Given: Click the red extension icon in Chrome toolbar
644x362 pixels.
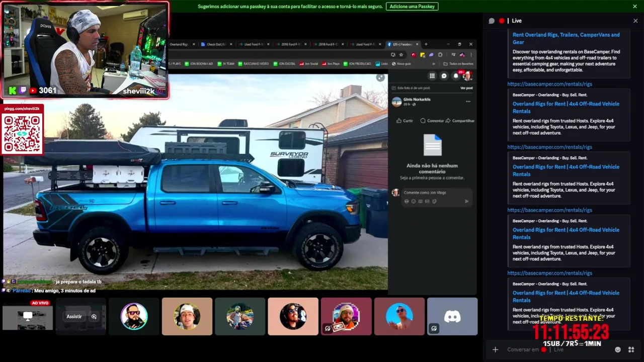Looking at the screenshot, I should [x=414, y=55].
